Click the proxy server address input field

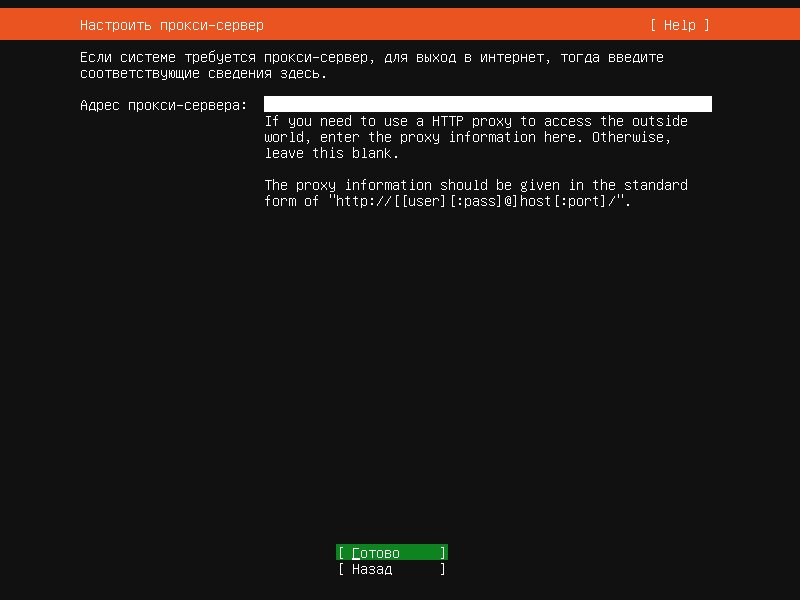[x=487, y=104]
